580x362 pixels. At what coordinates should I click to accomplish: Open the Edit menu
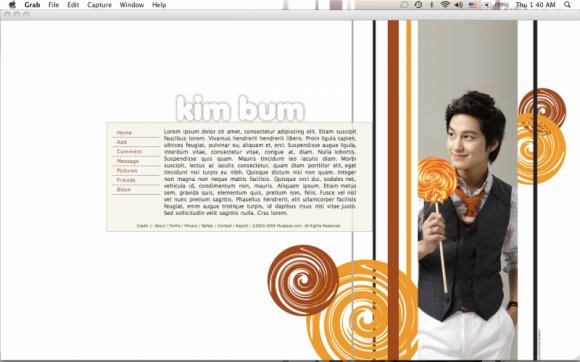[73, 5]
